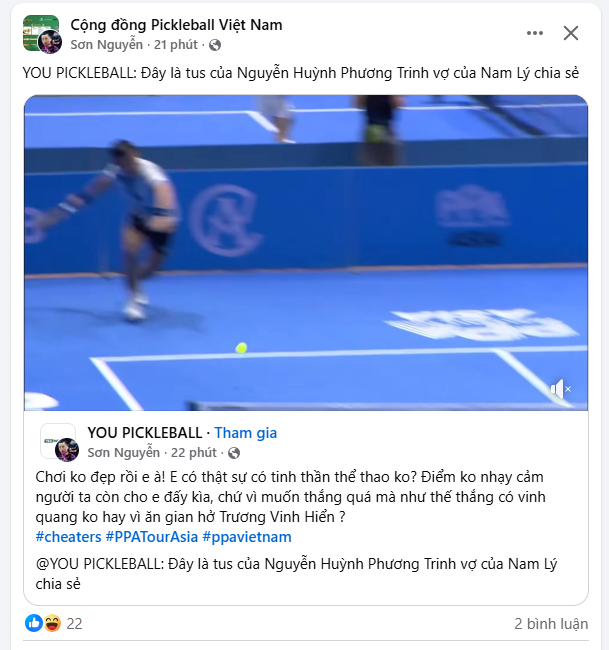Click the 21 phút timestamp
This screenshot has height=650, width=609.
pos(176,44)
